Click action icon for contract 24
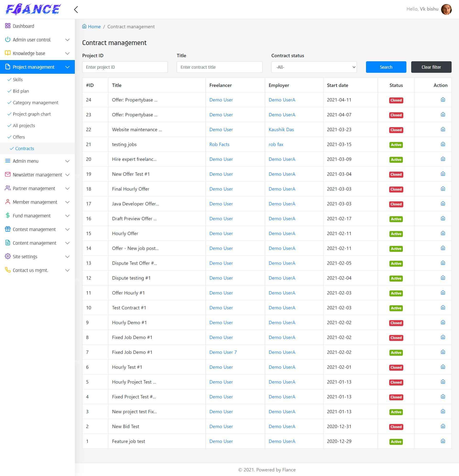 click(x=443, y=100)
